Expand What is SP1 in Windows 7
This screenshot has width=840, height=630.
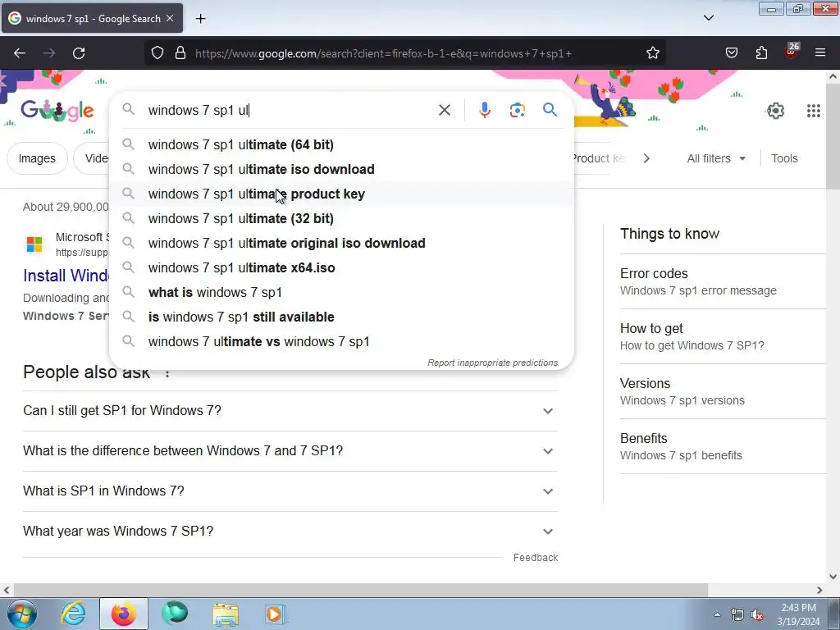tap(290, 491)
